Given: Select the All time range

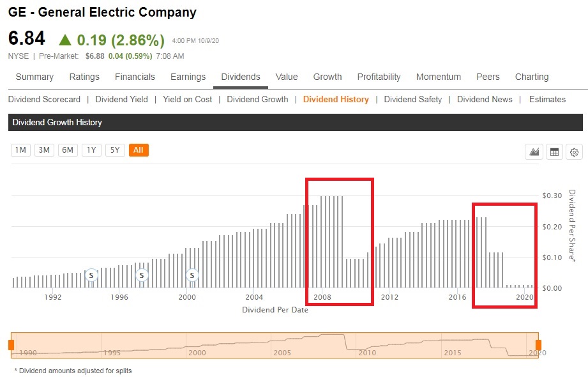Looking at the screenshot, I should click(139, 150).
